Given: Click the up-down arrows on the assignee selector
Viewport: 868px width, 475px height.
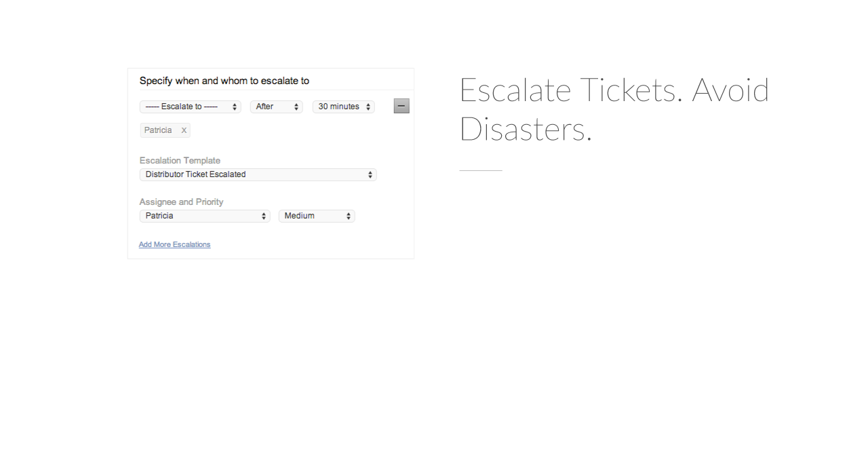Looking at the screenshot, I should [x=264, y=216].
